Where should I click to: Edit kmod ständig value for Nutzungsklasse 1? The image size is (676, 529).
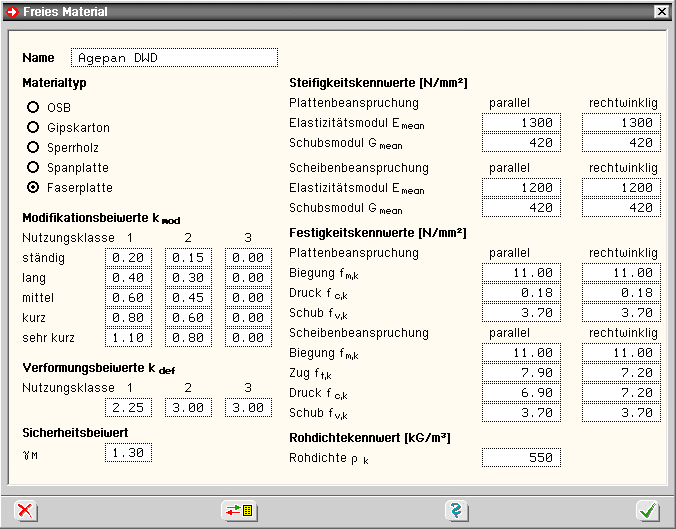click(128, 258)
